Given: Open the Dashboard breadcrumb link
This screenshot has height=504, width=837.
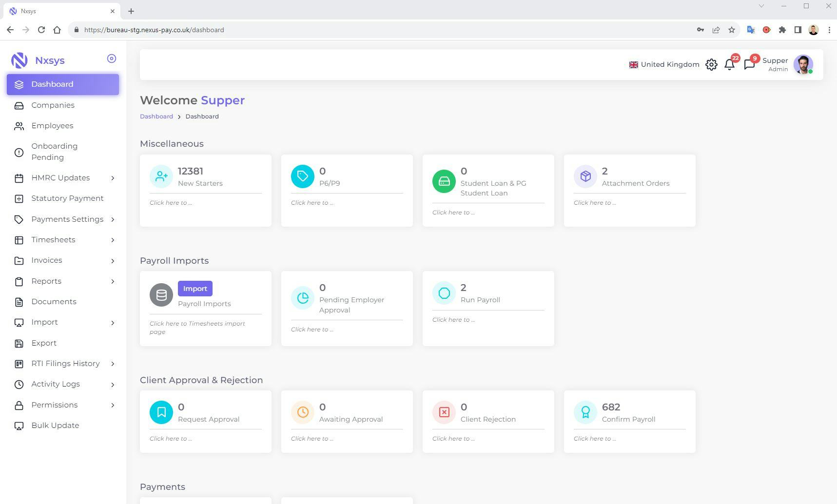Looking at the screenshot, I should [156, 116].
